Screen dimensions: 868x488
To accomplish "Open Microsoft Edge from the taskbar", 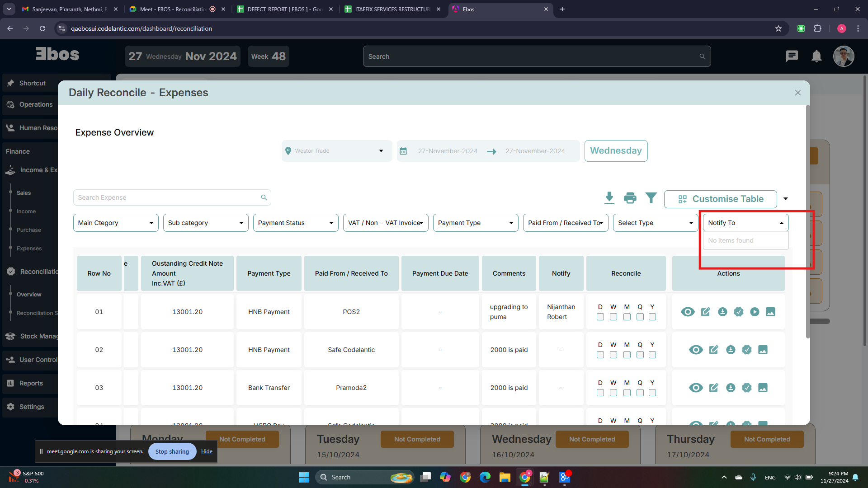I will pos(485,477).
